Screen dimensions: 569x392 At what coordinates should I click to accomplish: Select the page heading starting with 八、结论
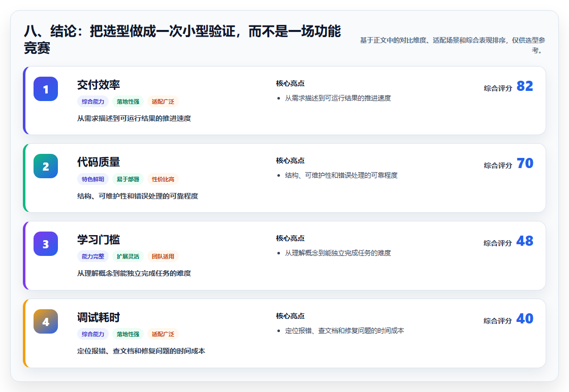click(182, 40)
